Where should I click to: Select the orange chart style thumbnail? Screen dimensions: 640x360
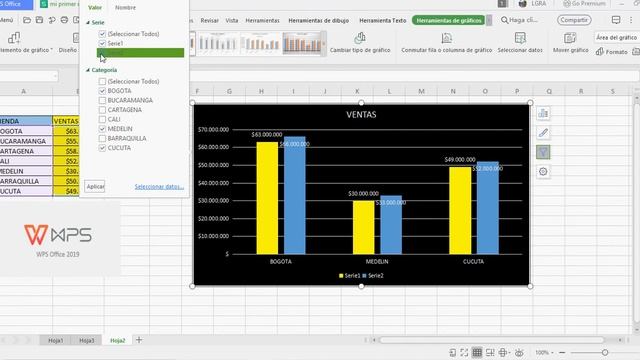tap(302, 43)
